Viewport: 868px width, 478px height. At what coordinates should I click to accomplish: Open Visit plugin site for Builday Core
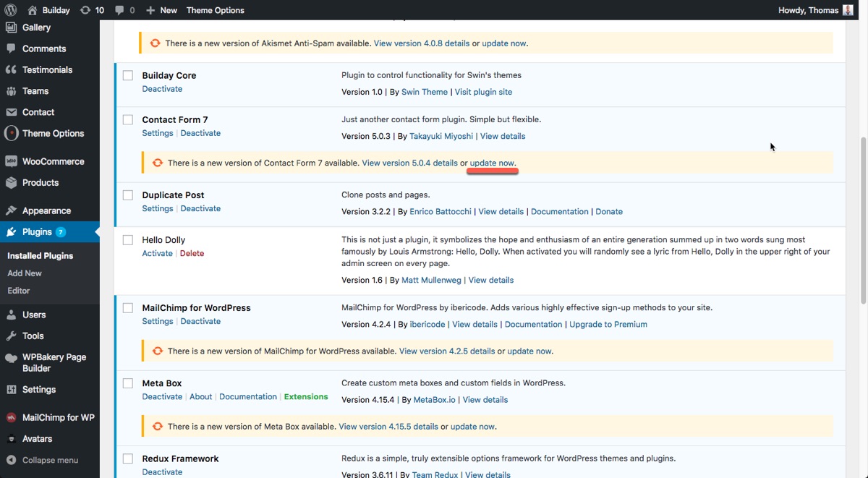tap(483, 92)
